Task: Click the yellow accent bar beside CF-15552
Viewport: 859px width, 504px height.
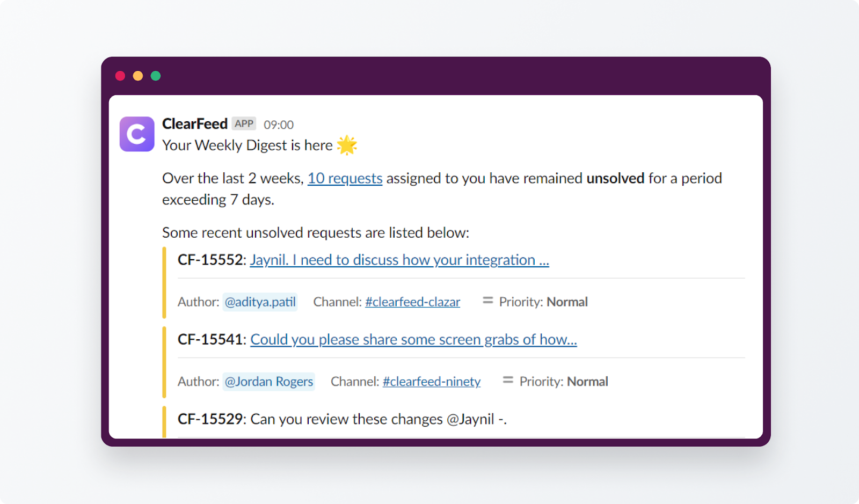Action: 164,282
